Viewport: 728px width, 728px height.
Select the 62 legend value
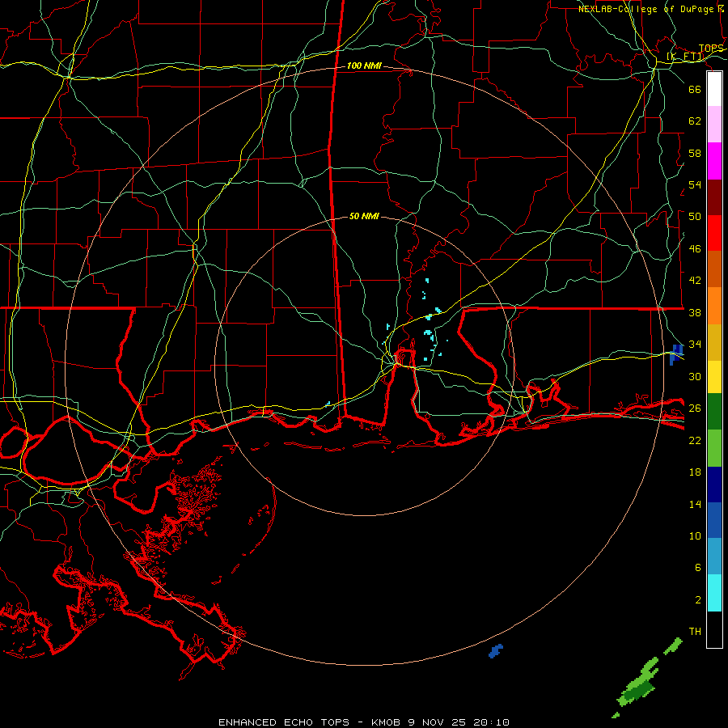click(x=695, y=121)
